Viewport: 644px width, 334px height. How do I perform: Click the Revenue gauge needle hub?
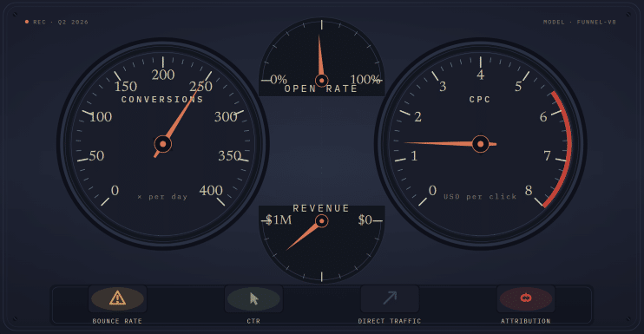pos(322,221)
